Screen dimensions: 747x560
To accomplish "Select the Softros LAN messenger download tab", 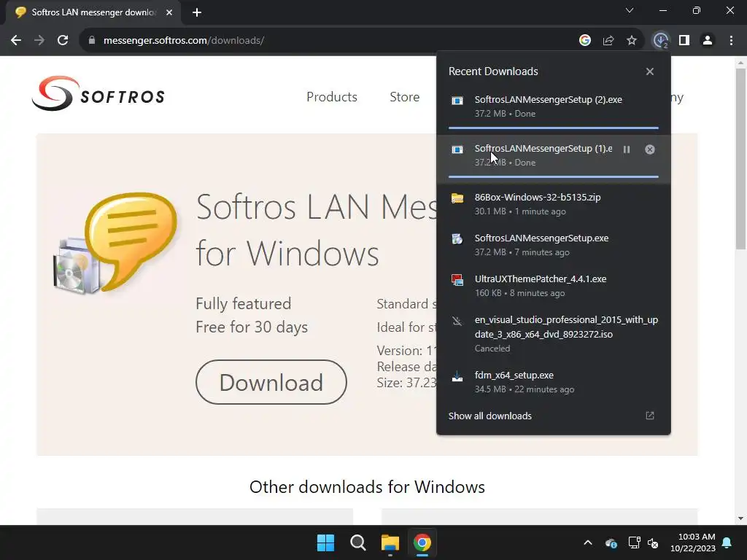I will [93, 12].
